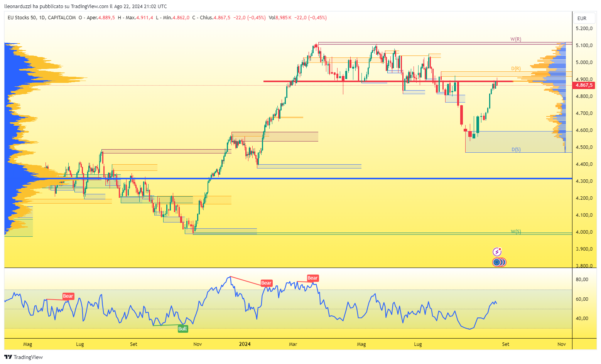Click the Mag label between Mar and Lug
The width and height of the screenshot is (601, 364).
(x=361, y=344)
